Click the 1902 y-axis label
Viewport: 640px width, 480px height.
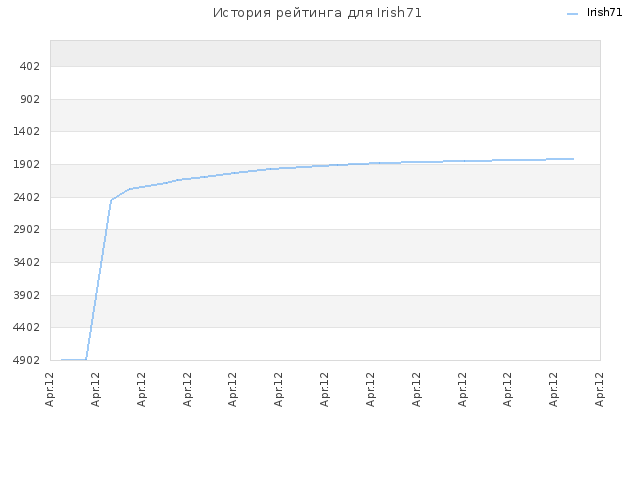pyautogui.click(x=27, y=164)
